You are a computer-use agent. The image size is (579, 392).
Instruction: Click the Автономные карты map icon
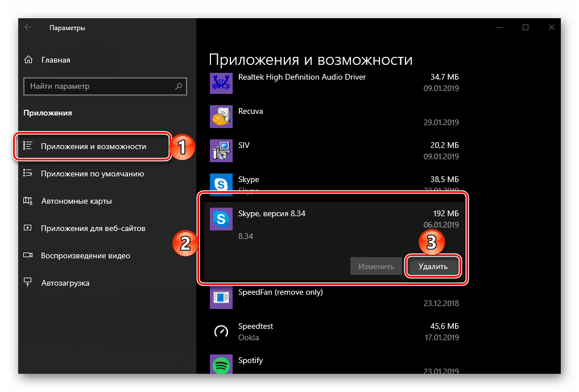click(28, 201)
